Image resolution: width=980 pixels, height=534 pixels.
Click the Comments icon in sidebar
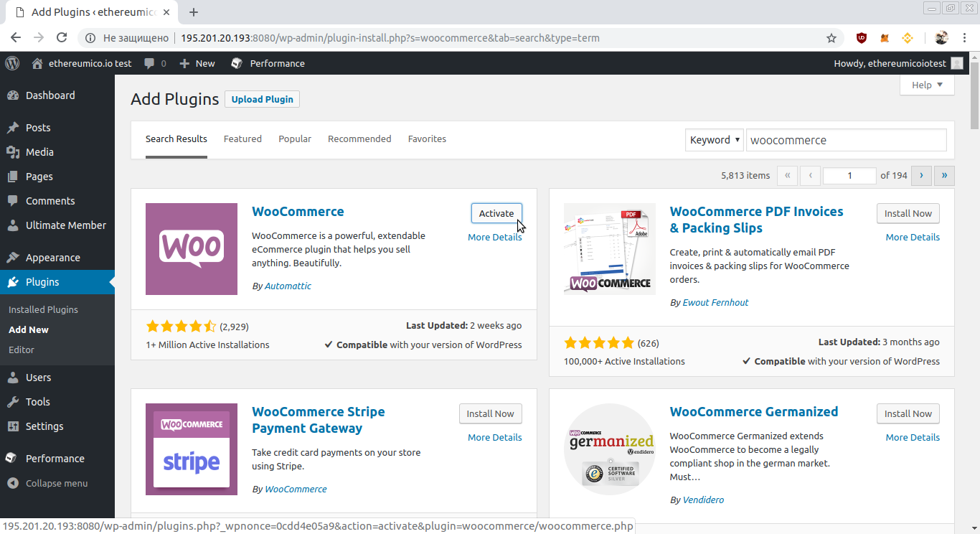tap(13, 201)
